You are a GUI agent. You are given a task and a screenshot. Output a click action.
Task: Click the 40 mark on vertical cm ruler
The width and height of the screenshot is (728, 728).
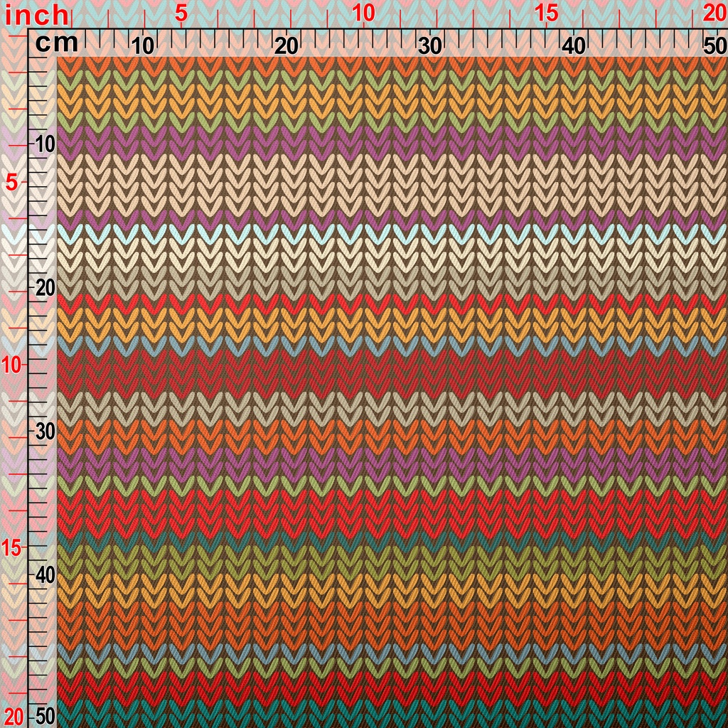[45, 576]
